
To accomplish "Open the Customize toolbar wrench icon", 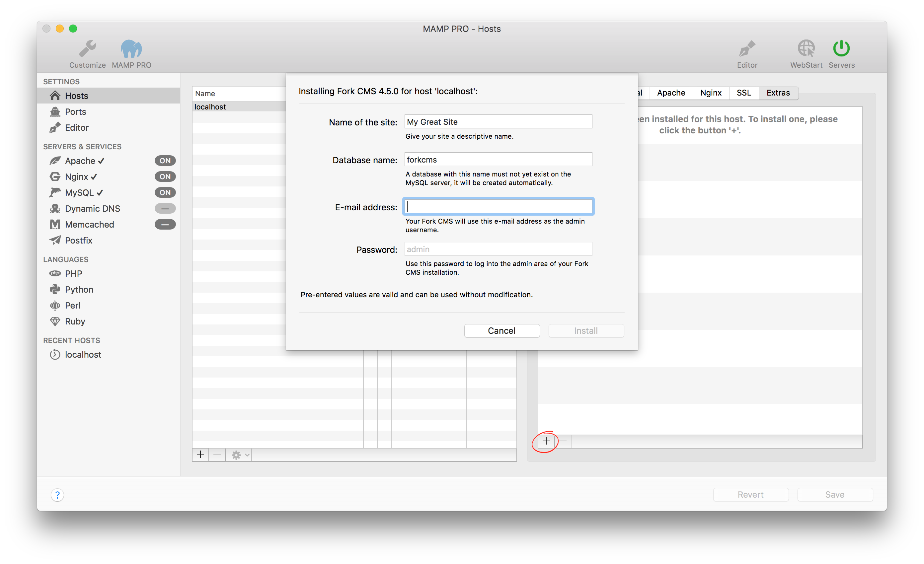I will (87, 49).
